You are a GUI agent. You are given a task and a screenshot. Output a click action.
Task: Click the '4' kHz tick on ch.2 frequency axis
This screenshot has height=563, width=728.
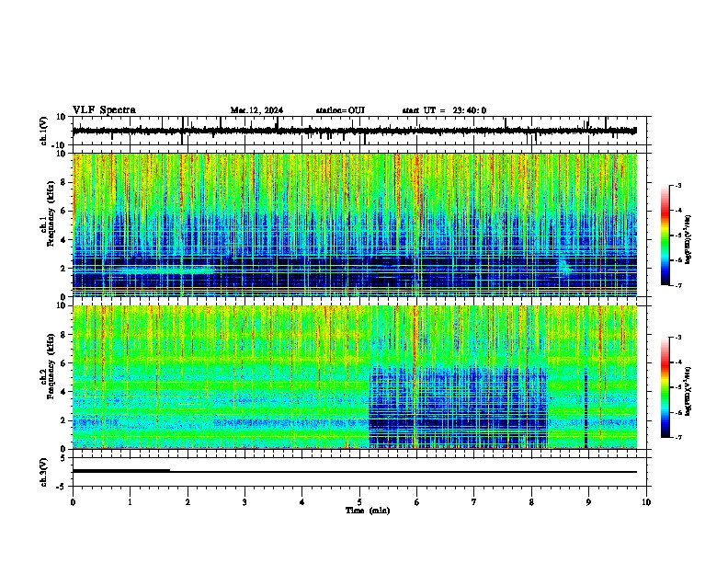click(64, 392)
